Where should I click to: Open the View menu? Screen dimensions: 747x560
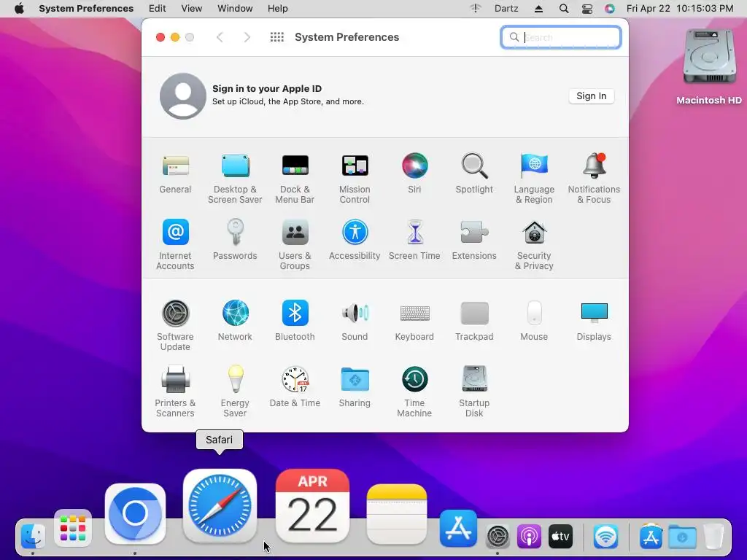[x=192, y=9]
